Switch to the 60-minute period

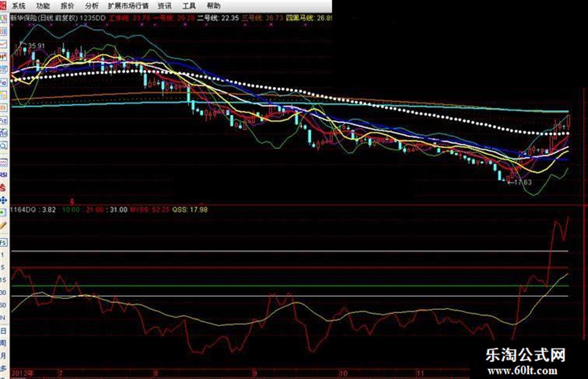point(3,305)
